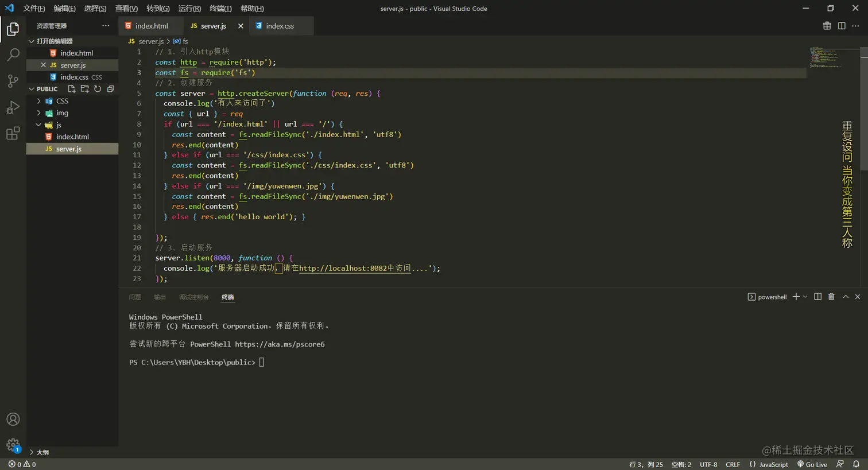Open the Search view in activity bar
This screenshot has height=470, width=868.
click(13, 55)
